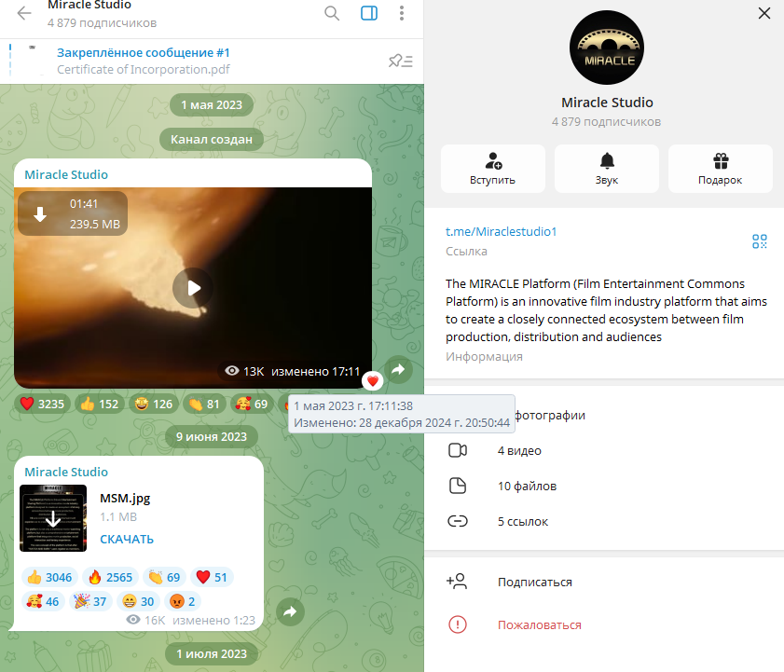Screen dimensions: 784x672
Task: Click the Miracle Studio round avatar
Action: click(607, 48)
